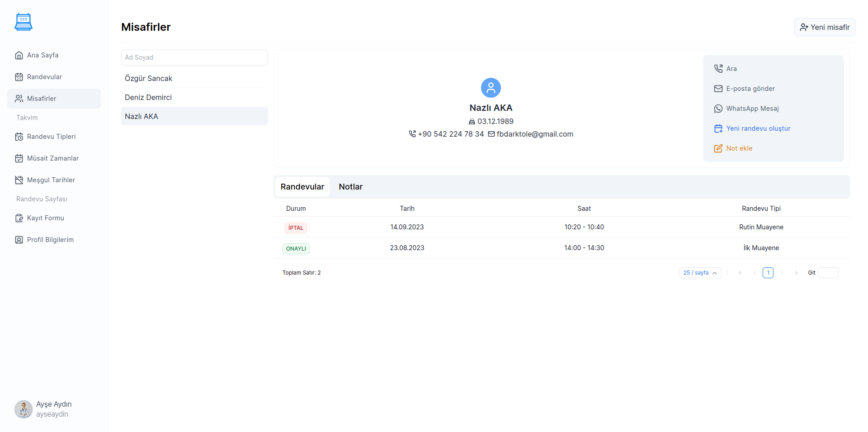This screenshot has height=432, width=868.
Task: Click the WhatsApp Mesaj icon
Action: tap(718, 109)
